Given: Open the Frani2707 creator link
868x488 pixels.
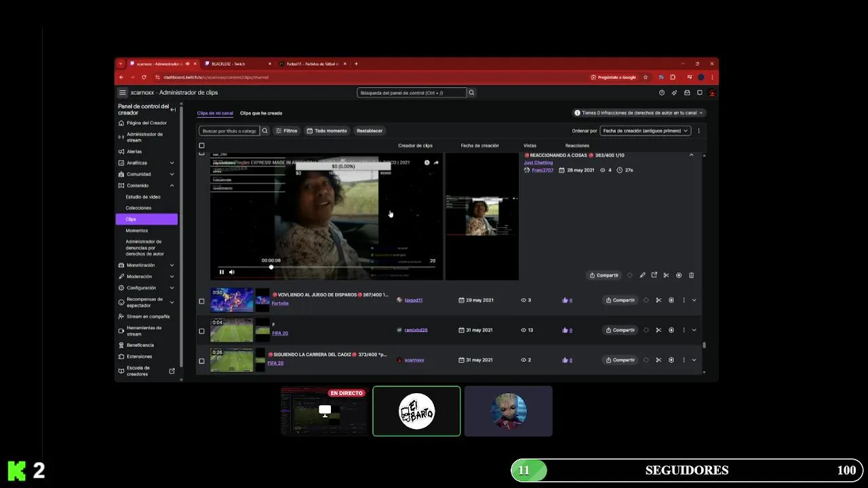Looking at the screenshot, I should pyautogui.click(x=542, y=170).
